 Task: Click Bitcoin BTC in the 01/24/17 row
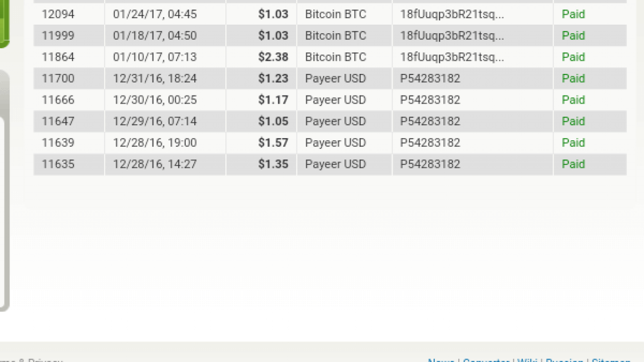tap(336, 14)
